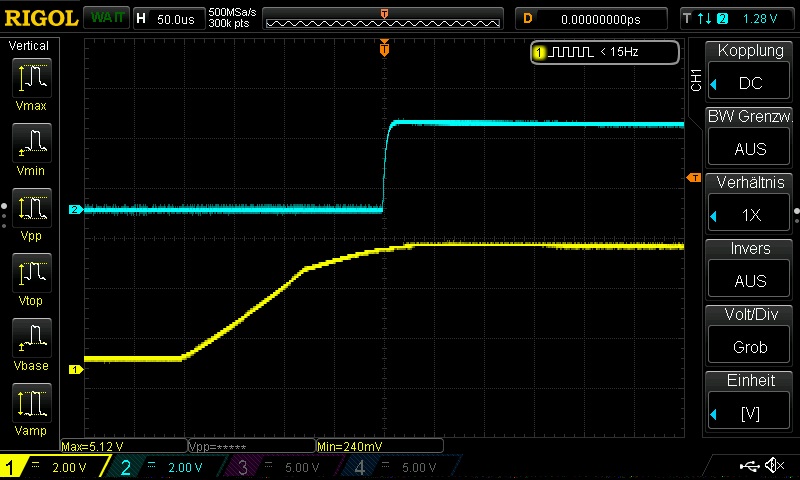This screenshot has height=480, width=800.
Task: Click the trigger edge slope icon
Action: point(704,19)
